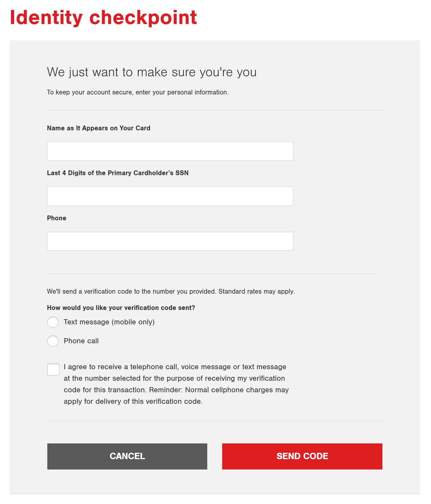Viewport: 431px width, 504px height.
Task: Click the 'Phone call' option label text
Action: pyautogui.click(x=81, y=341)
